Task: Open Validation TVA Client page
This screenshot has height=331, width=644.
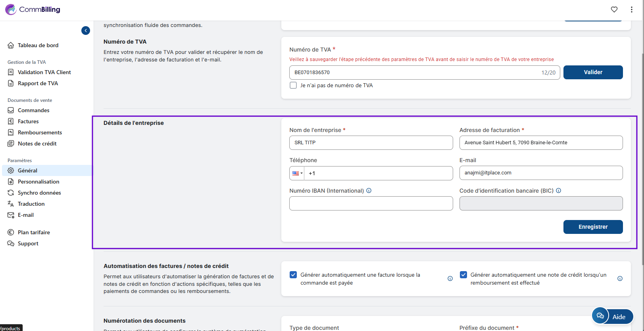Action: coord(44,72)
